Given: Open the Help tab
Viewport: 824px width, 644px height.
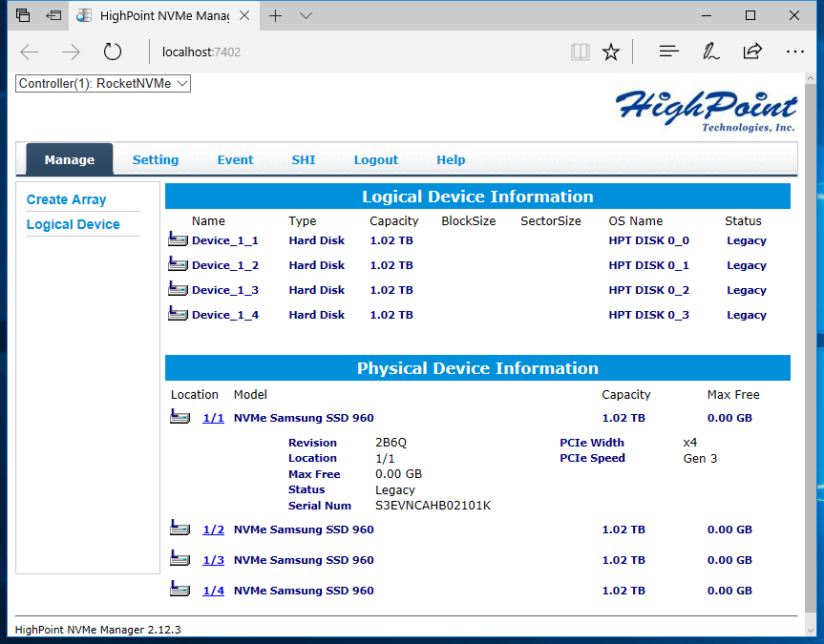Looking at the screenshot, I should tap(451, 159).
